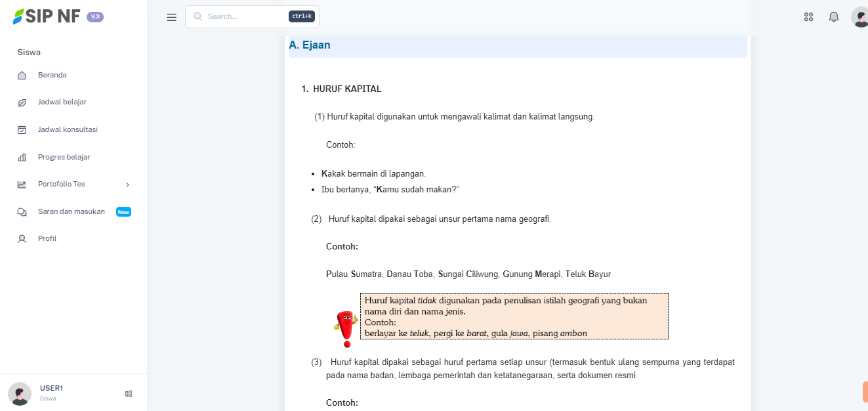Click the V.3 version badge

(95, 16)
